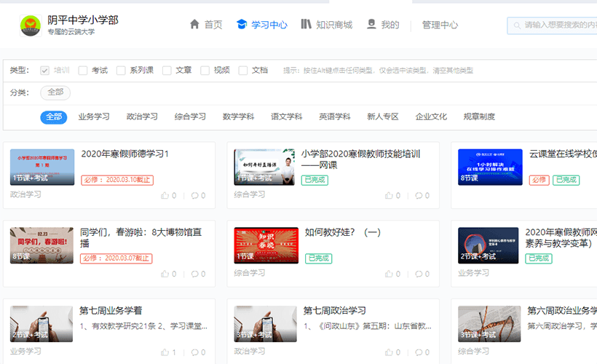Click 已完成 tag on 如何教好娃 card
597x364 pixels.
[x=319, y=258]
